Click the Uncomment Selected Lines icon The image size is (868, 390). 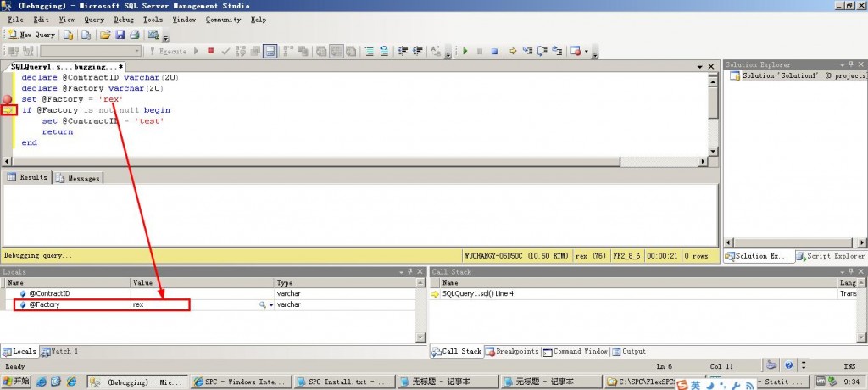[384, 51]
